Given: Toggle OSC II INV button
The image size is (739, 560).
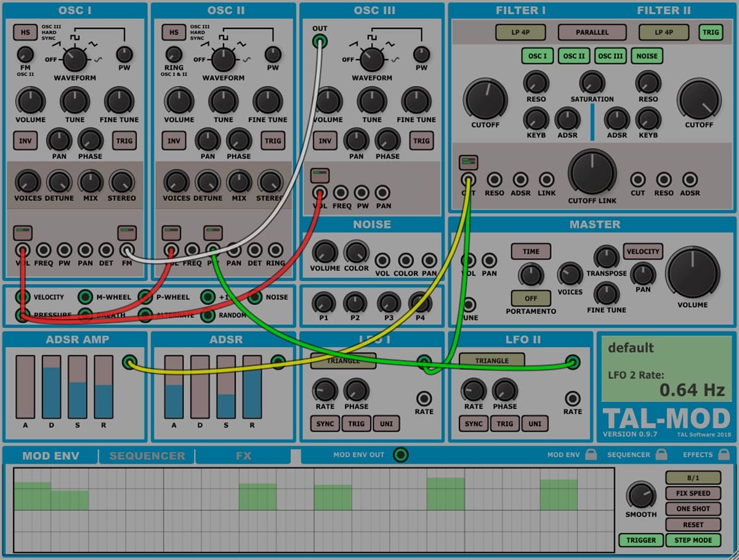Looking at the screenshot, I should tap(174, 141).
